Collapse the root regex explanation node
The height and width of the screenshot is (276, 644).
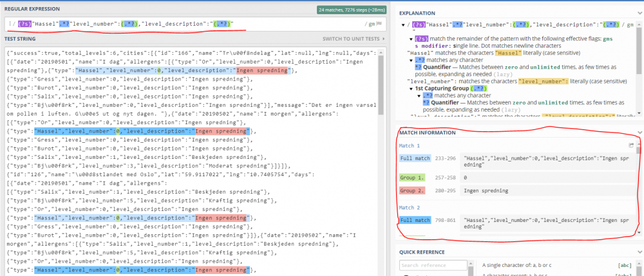(x=402, y=24)
